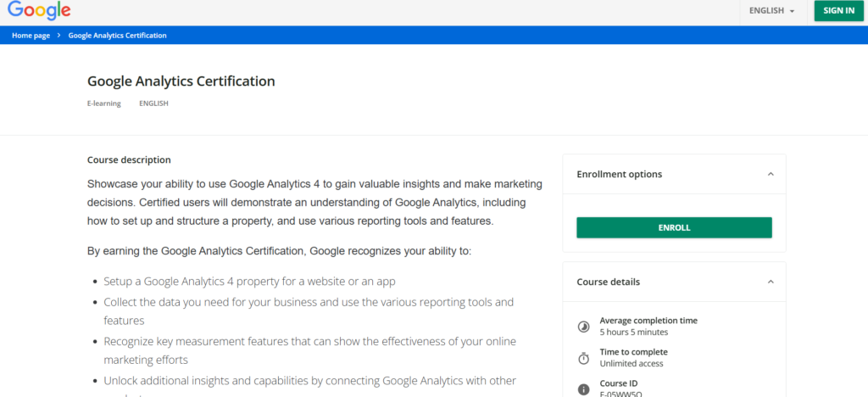Click the 'Unlimited access' value
868x397 pixels.
point(632,364)
